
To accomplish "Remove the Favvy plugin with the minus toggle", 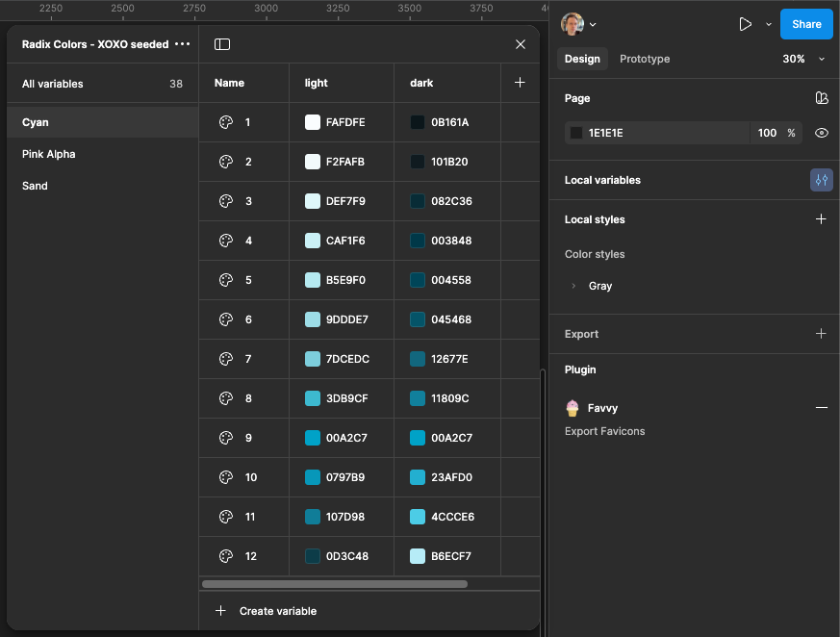I will (821, 407).
